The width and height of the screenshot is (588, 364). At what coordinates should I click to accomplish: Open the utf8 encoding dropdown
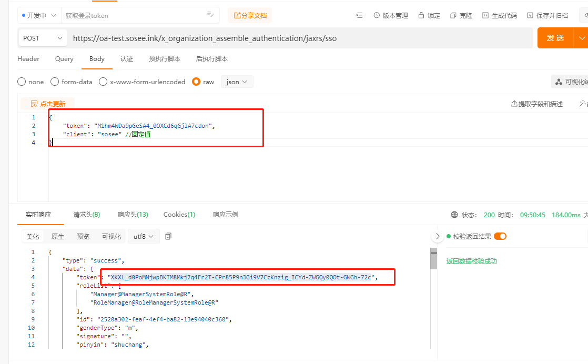(144, 236)
